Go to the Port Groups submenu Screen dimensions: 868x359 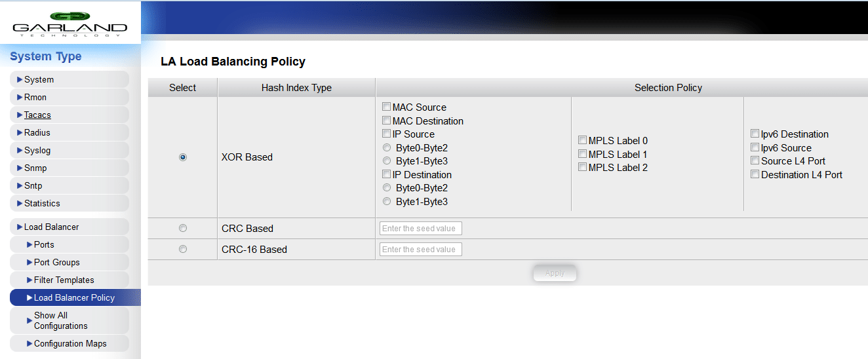69,262
